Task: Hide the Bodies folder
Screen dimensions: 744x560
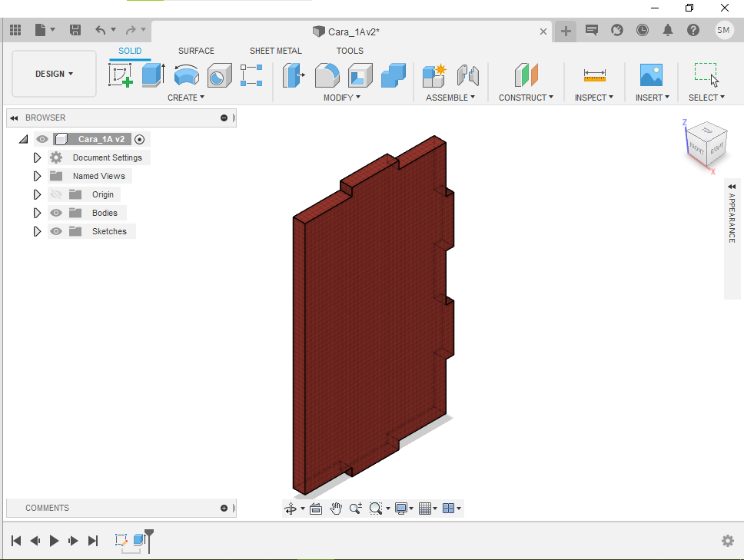Action: pyautogui.click(x=56, y=213)
